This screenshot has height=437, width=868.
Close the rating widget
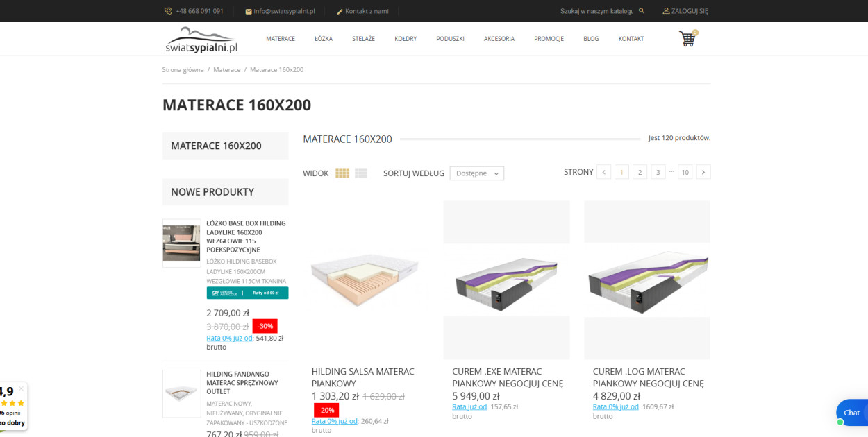point(21,388)
